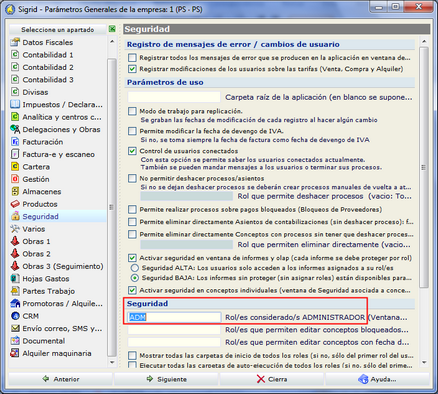This screenshot has width=438, height=394.
Task: Click the Productos icon
Action: click(15, 204)
